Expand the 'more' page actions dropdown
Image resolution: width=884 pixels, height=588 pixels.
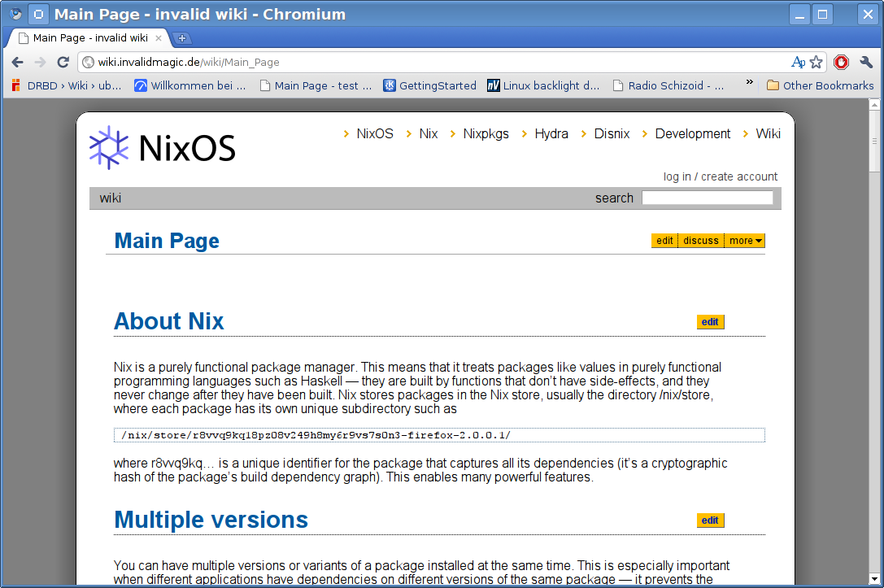(x=745, y=241)
